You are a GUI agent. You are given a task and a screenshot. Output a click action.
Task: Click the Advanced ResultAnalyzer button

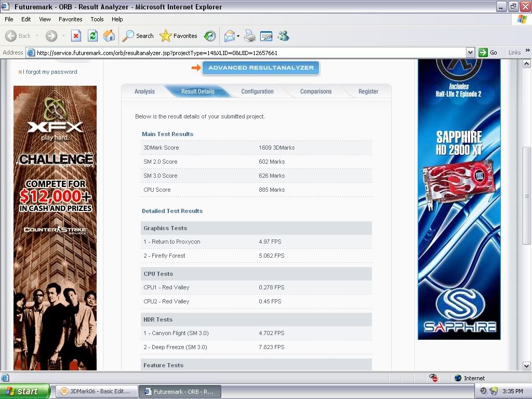pyautogui.click(x=261, y=68)
